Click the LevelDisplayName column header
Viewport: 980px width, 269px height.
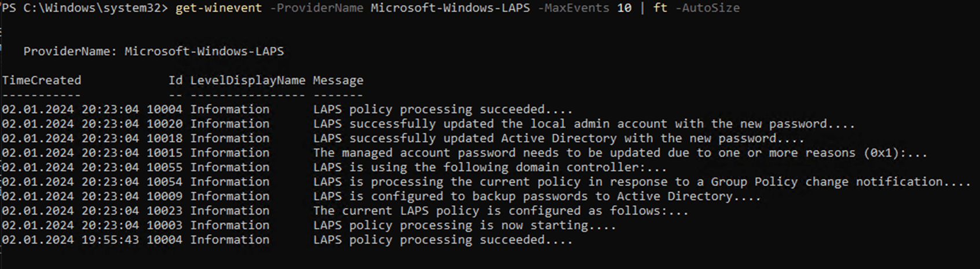coord(248,80)
